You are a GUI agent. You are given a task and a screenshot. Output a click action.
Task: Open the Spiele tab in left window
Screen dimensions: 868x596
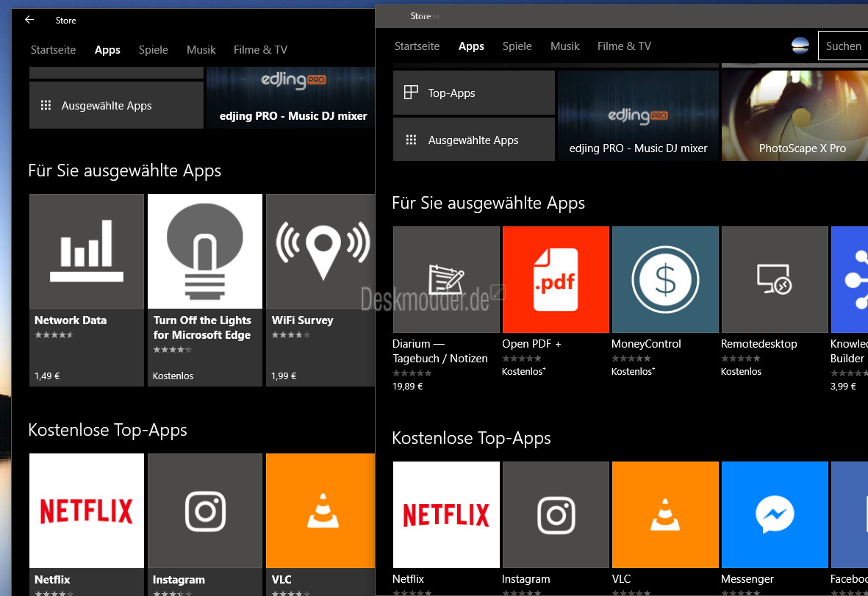pos(154,50)
